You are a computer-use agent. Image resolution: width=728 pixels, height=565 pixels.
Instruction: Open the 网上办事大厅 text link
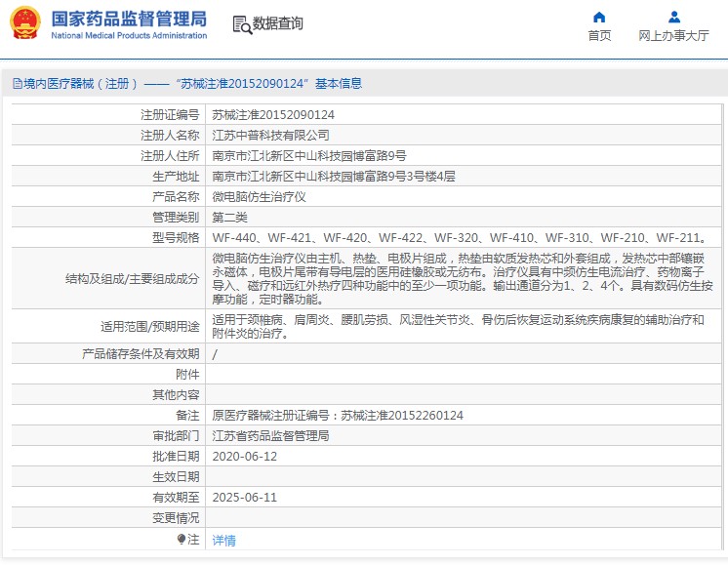click(673, 36)
